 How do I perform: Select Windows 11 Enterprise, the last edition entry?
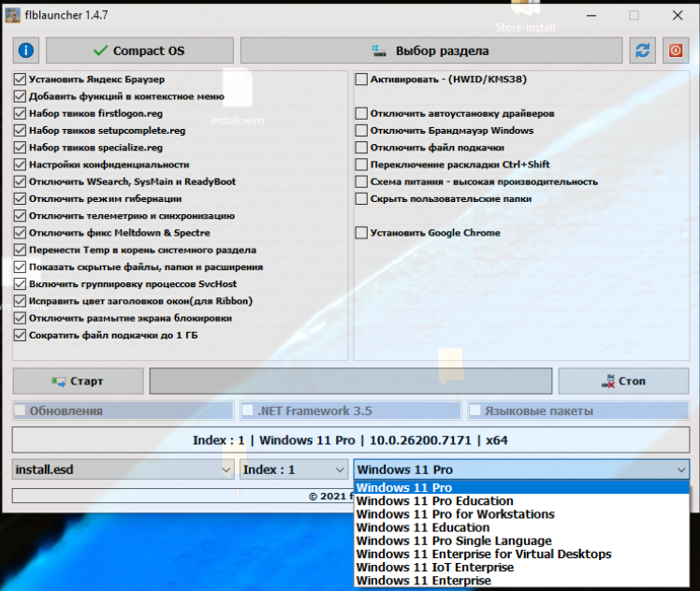pos(521,581)
